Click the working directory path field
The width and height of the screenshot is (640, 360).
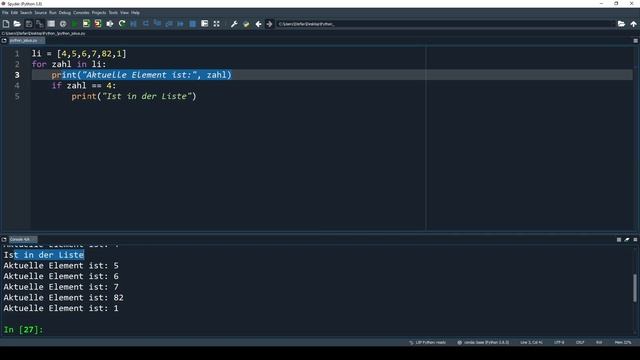pos(445,24)
